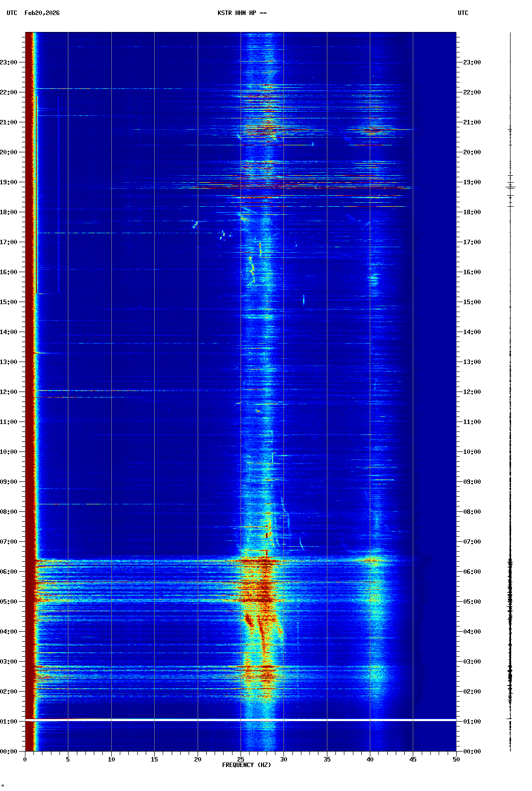Click the 50 Hz frequency tick label
The height and width of the screenshot is (791, 532).
point(456,760)
